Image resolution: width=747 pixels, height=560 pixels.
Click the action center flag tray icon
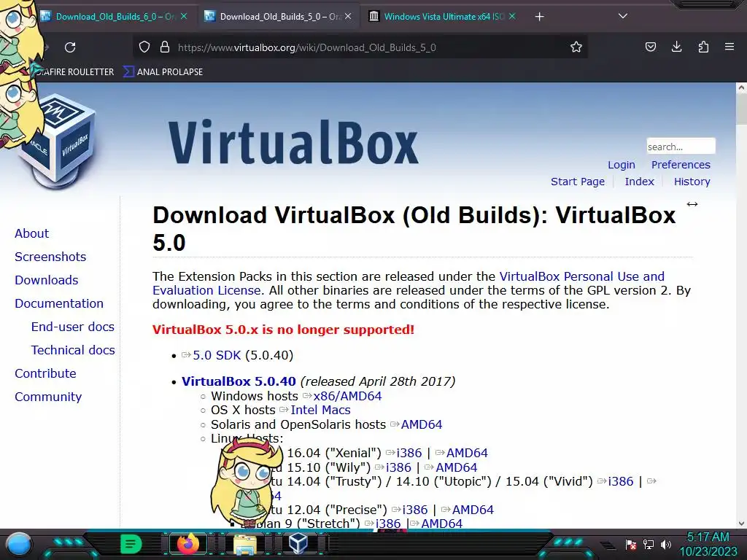[631, 545]
